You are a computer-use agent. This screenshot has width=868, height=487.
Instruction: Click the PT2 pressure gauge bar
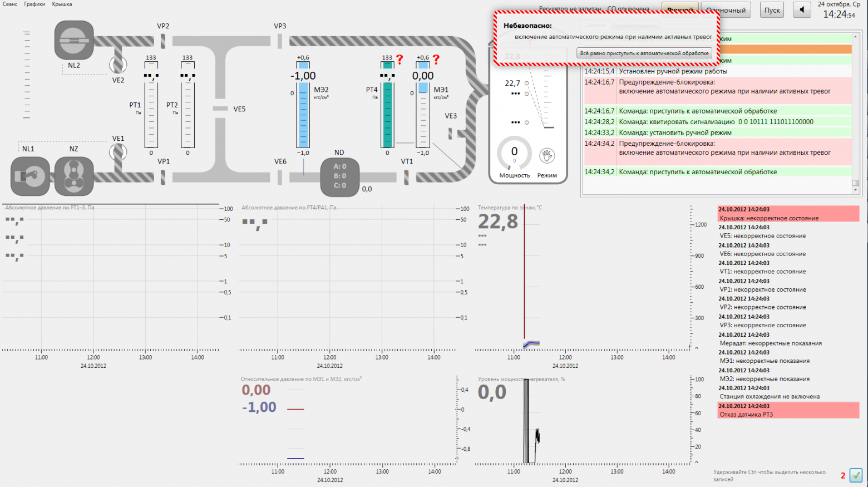coord(188,105)
